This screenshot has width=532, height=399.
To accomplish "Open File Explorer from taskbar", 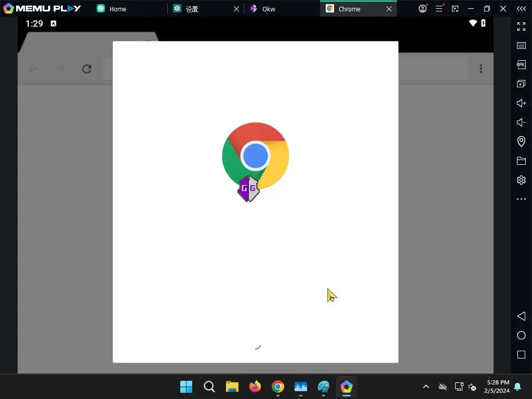I will click(x=232, y=387).
